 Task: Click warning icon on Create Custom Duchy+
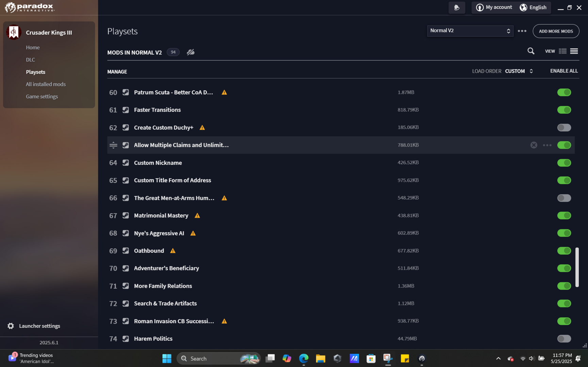(202, 128)
